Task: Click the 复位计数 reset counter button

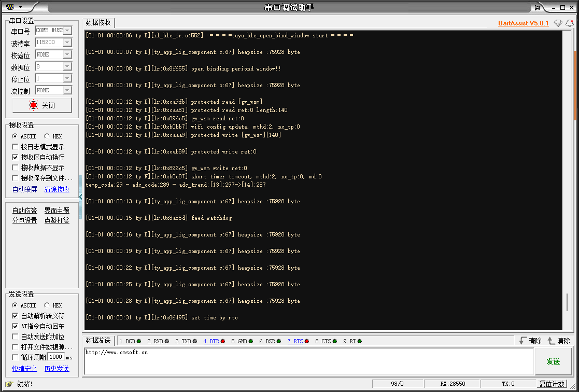Action: 552,384
